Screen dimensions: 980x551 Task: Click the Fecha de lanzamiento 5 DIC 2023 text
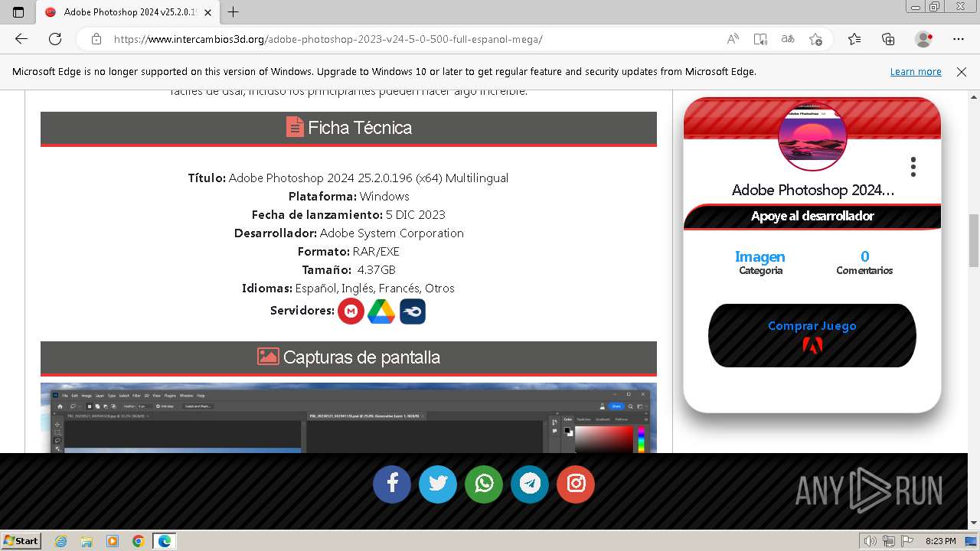(348, 214)
